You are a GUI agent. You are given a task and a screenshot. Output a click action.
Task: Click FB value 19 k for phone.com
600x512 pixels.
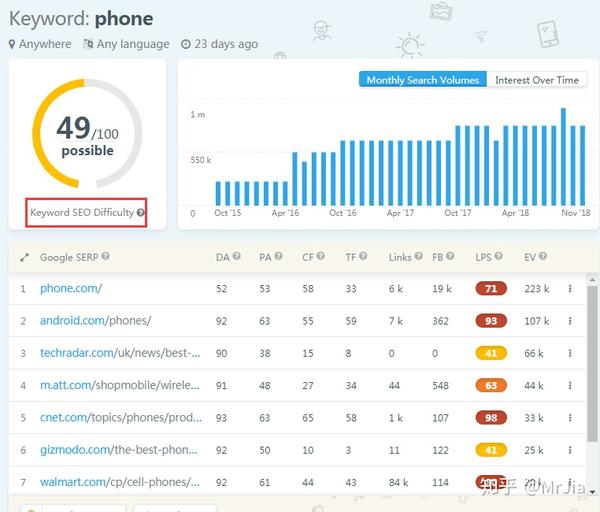[x=442, y=289]
